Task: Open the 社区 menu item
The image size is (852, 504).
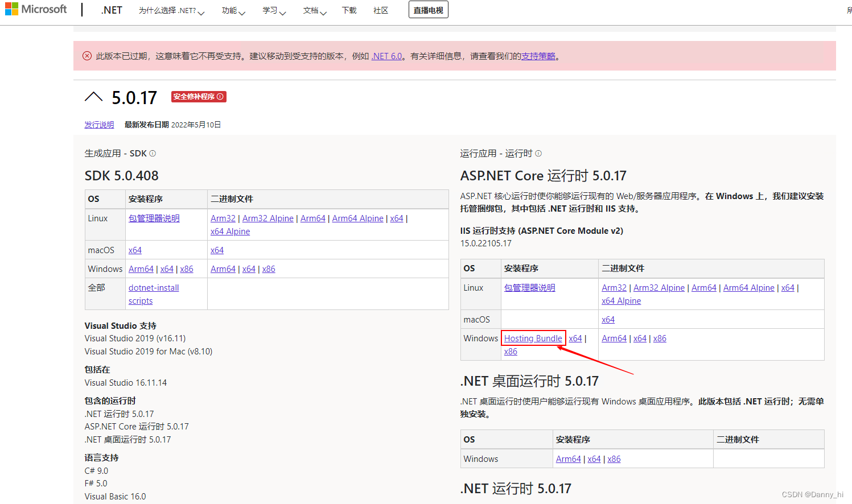Action: coord(381,10)
